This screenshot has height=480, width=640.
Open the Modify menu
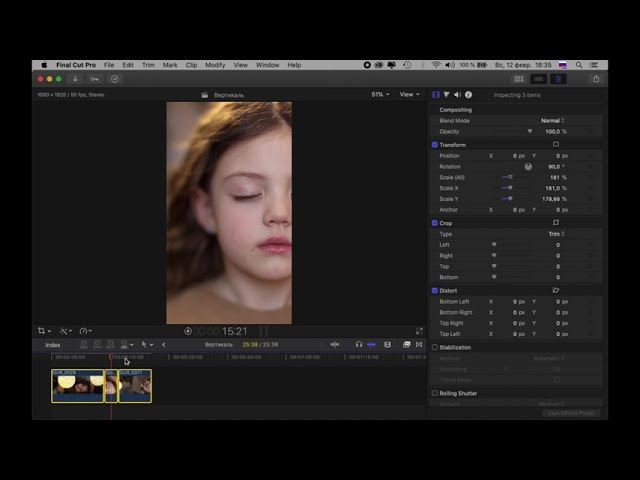pos(215,65)
